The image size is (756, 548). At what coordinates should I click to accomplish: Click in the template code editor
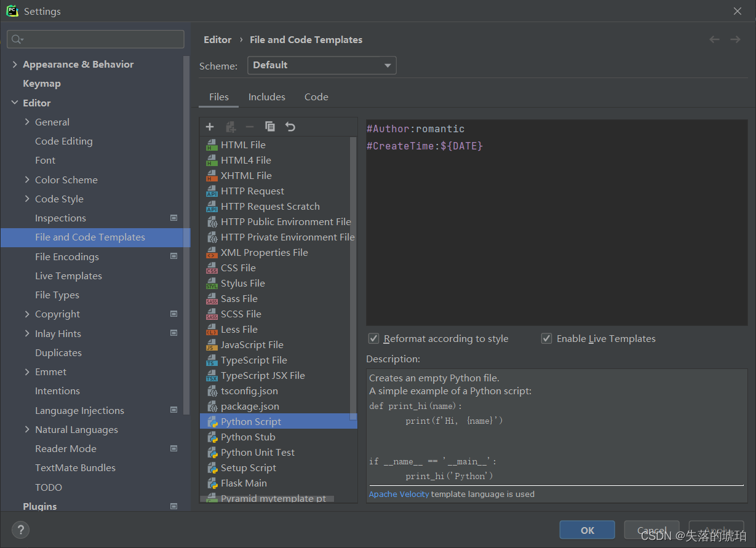pos(557,223)
